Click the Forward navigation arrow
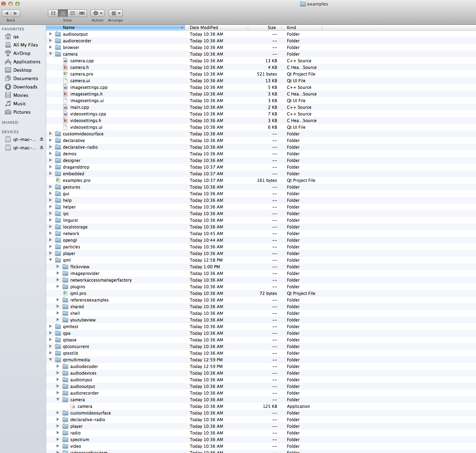The width and height of the screenshot is (476, 453). click(15, 13)
